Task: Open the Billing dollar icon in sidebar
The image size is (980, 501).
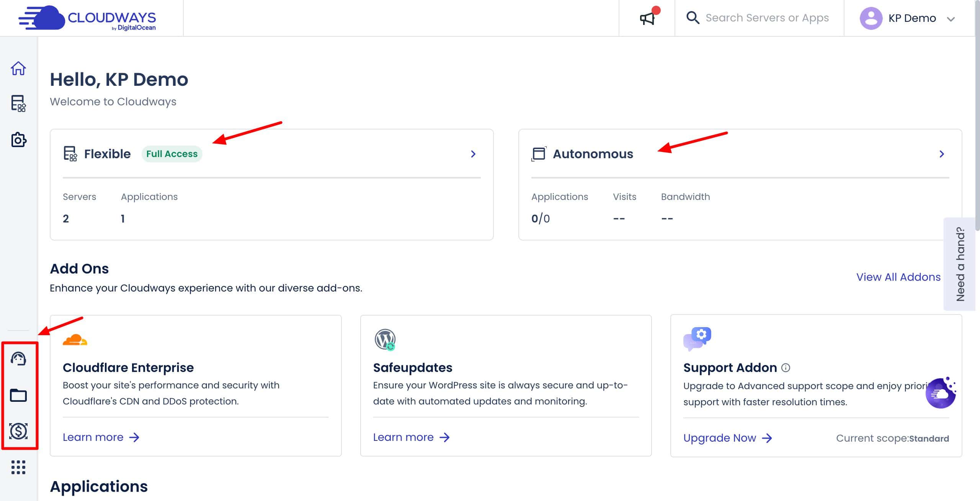Action: tap(18, 431)
